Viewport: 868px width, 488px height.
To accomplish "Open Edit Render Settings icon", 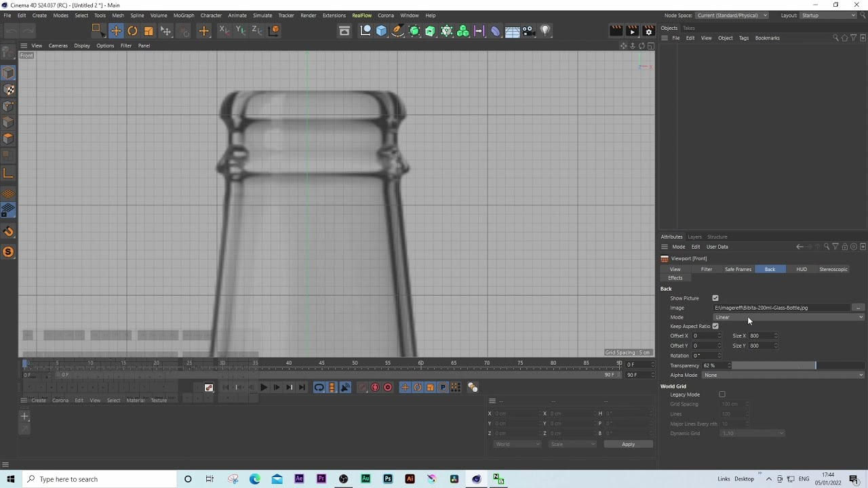I will pyautogui.click(x=648, y=30).
